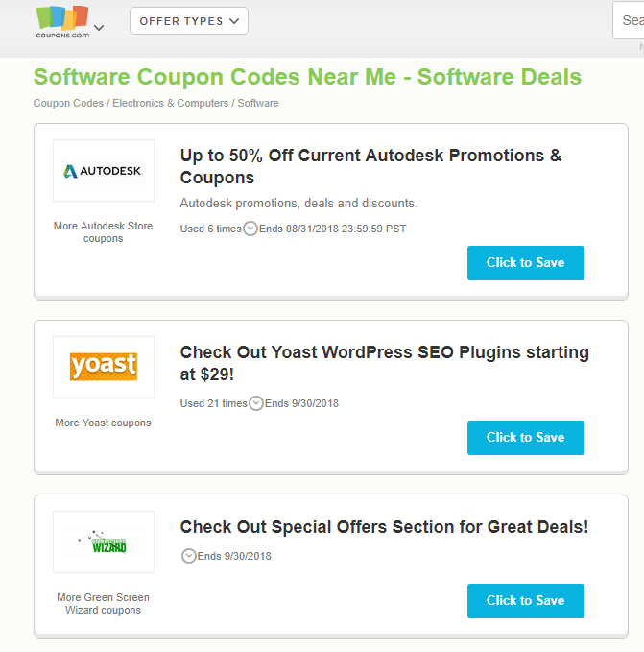
Task: Click the Autodesk logo thumbnail
Action: click(x=104, y=171)
